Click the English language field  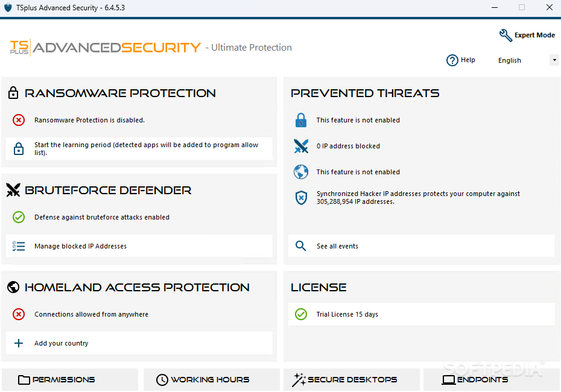[x=523, y=60]
